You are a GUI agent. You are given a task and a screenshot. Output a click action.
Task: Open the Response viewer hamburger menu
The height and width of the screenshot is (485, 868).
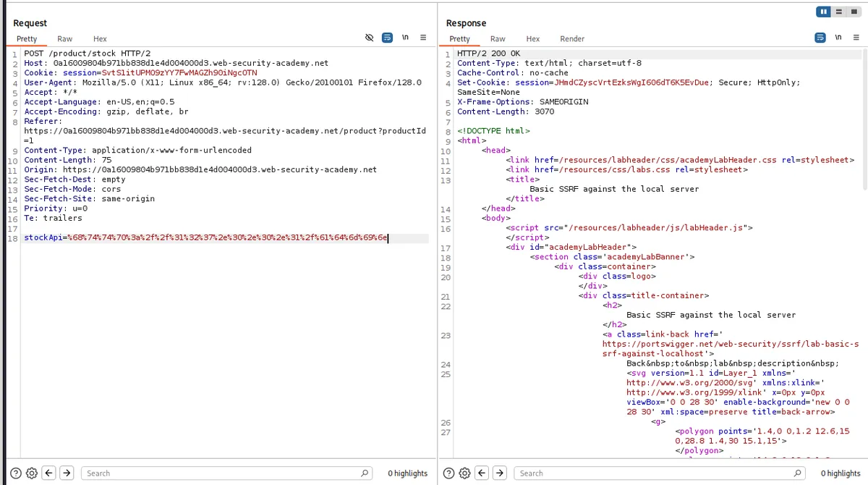pyautogui.click(x=856, y=38)
